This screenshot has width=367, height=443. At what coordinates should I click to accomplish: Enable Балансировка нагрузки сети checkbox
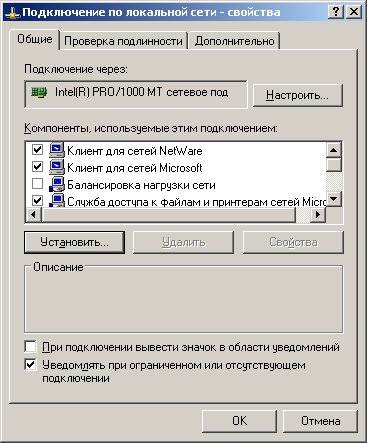[37, 184]
